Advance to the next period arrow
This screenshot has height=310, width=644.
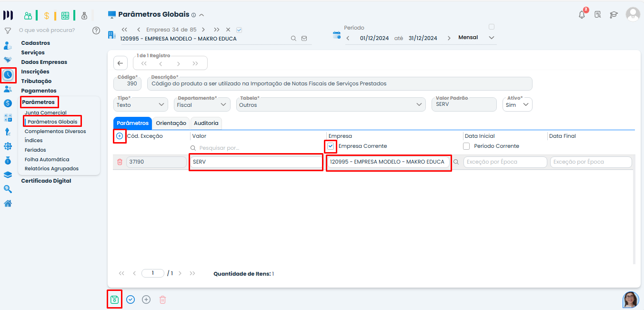tap(449, 38)
